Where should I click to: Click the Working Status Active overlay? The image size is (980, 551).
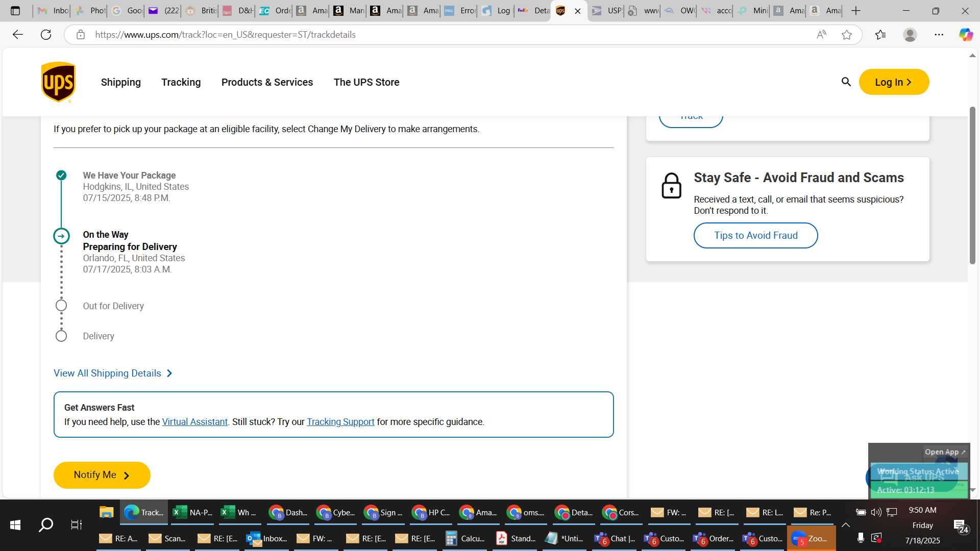pyautogui.click(x=918, y=472)
